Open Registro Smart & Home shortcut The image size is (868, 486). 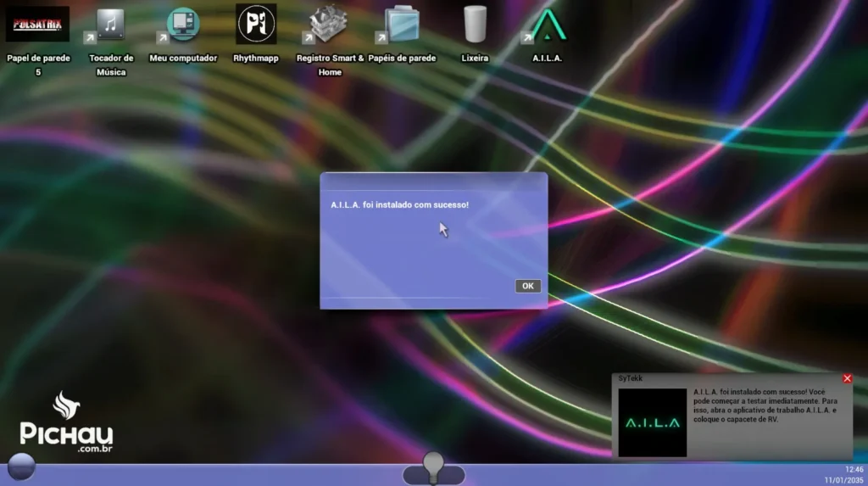tap(330, 25)
